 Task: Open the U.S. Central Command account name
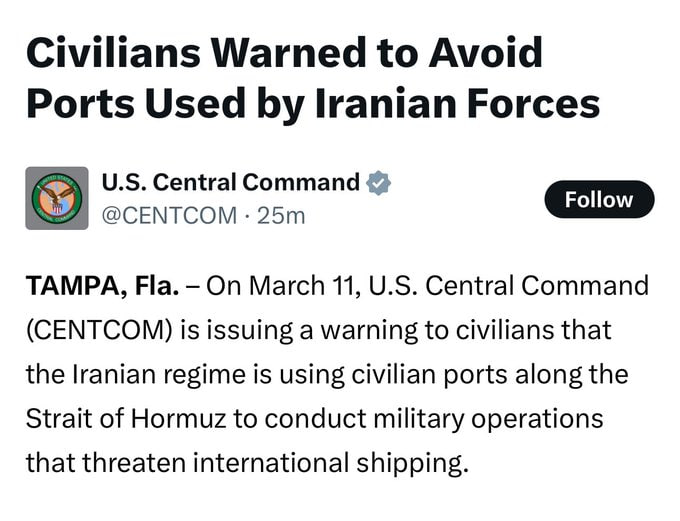(230, 183)
